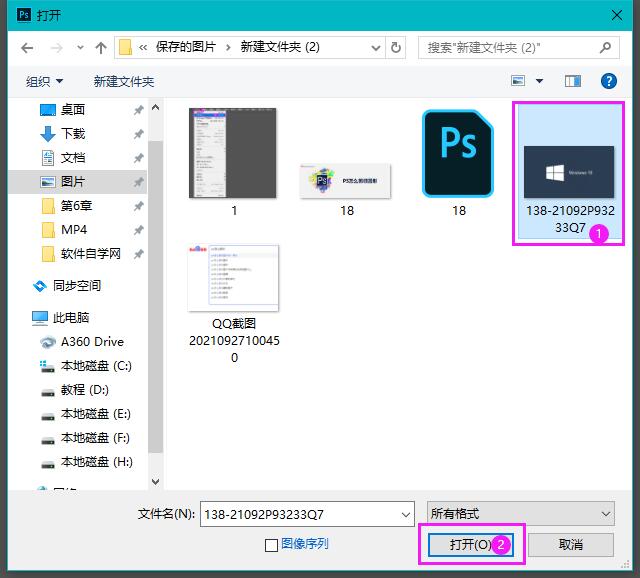
Task: Open the 软件自学网 folder shortcut
Action: (x=91, y=254)
